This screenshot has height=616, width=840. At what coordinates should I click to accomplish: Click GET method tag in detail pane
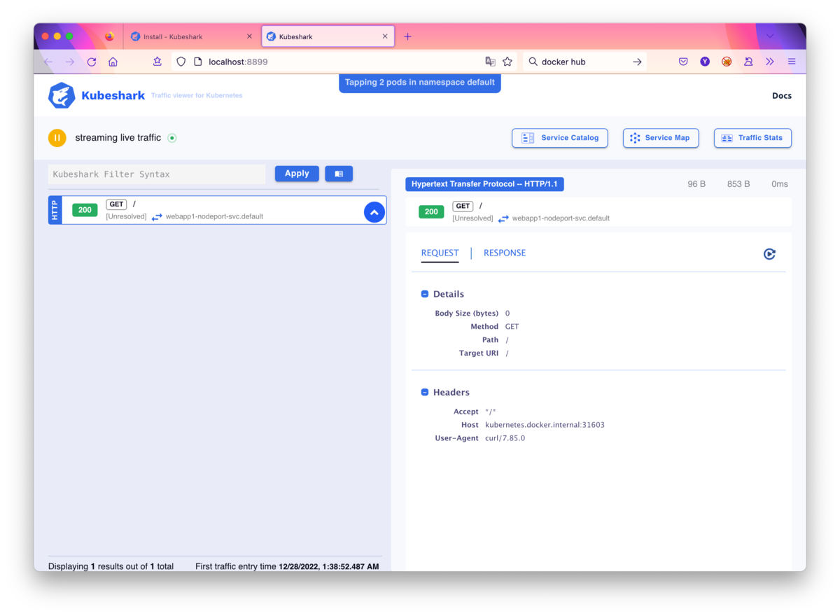click(x=463, y=206)
